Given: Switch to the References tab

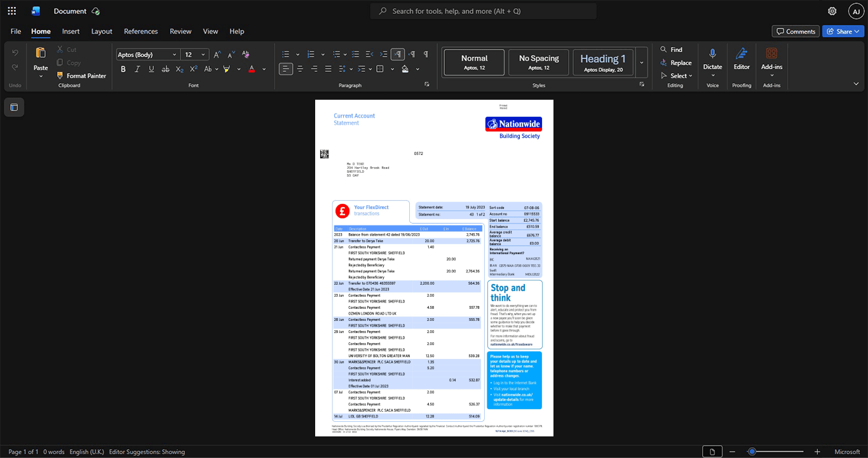Looking at the screenshot, I should click(x=140, y=31).
